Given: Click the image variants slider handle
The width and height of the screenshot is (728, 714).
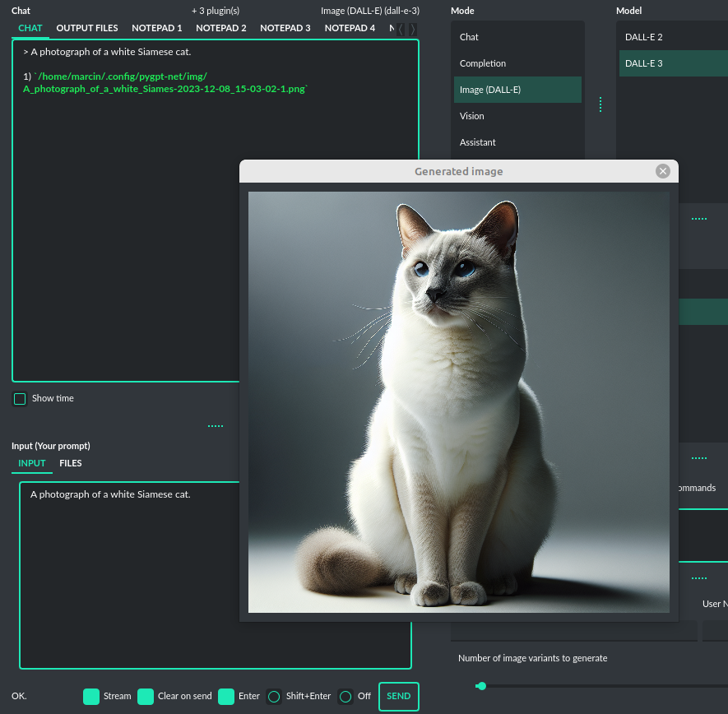Looking at the screenshot, I should click(x=481, y=686).
